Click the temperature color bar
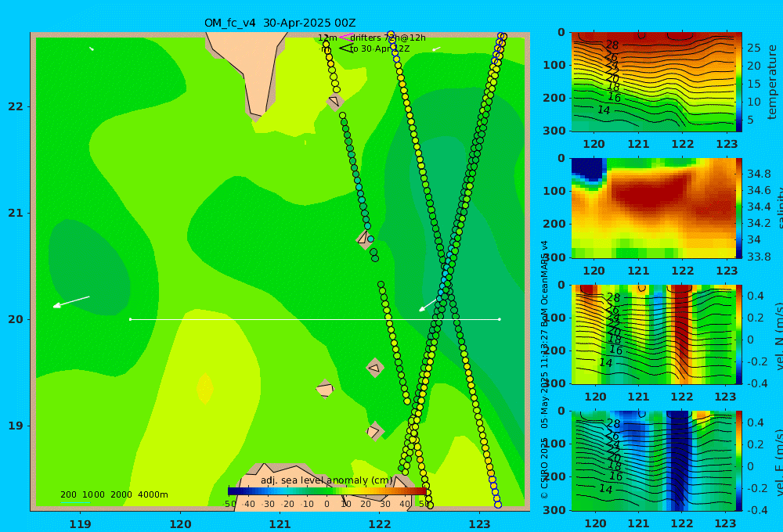The image size is (783, 532). (739, 82)
